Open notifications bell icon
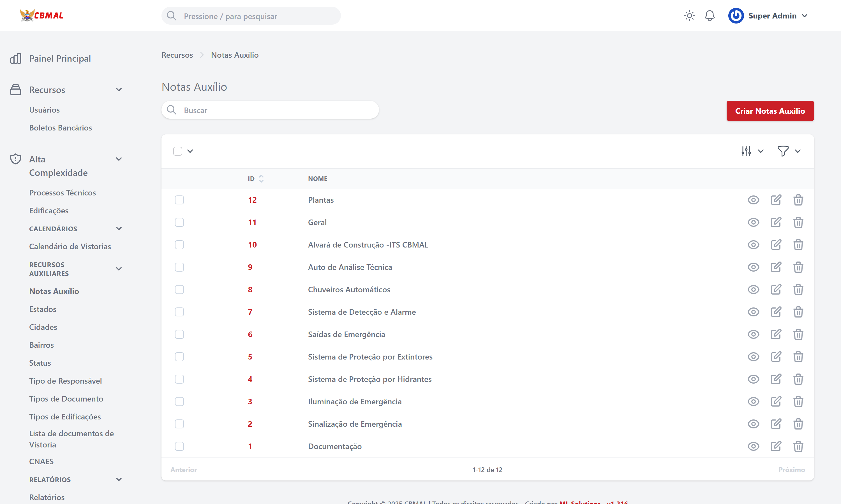This screenshot has width=841, height=504. click(x=710, y=16)
